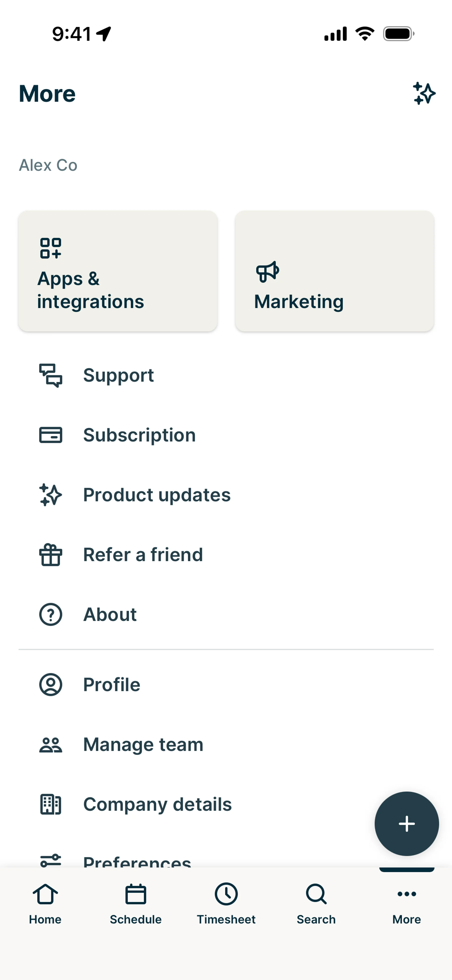452x980 pixels.
Task: Switch to the Home tab
Action: (x=45, y=904)
